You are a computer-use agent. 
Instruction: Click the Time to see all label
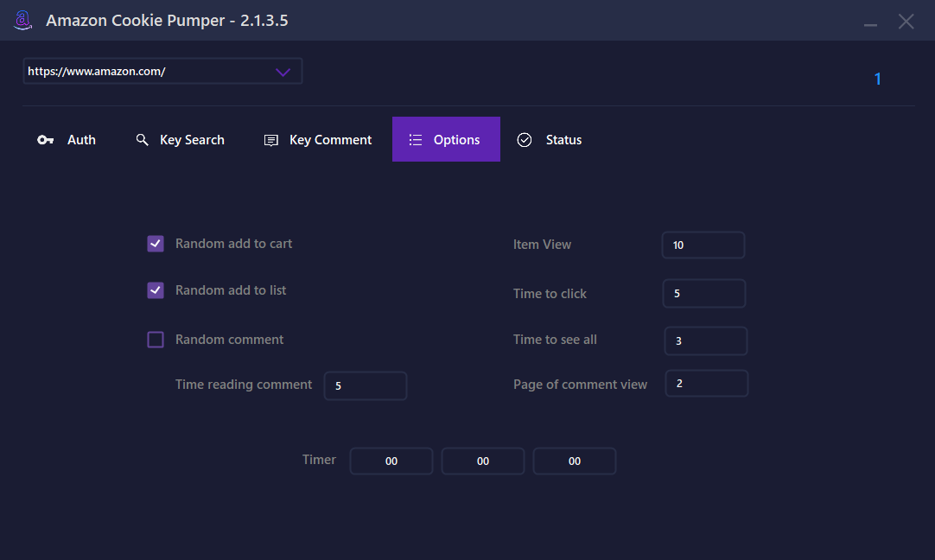click(x=555, y=340)
